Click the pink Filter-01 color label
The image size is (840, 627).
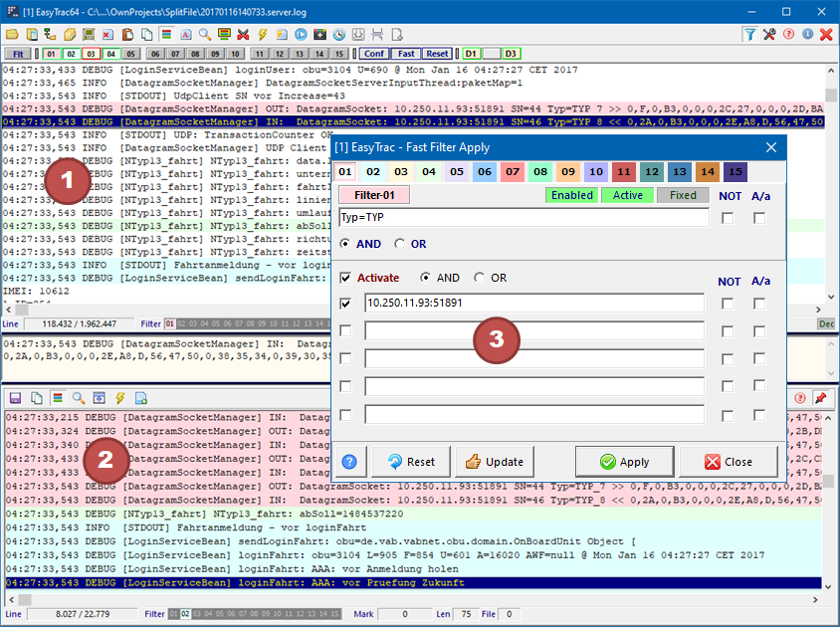(374, 195)
